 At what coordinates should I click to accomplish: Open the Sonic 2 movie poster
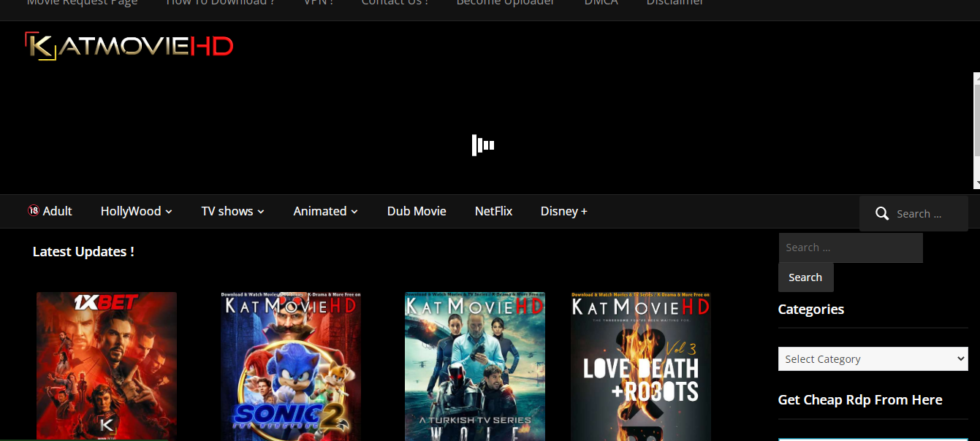291,367
